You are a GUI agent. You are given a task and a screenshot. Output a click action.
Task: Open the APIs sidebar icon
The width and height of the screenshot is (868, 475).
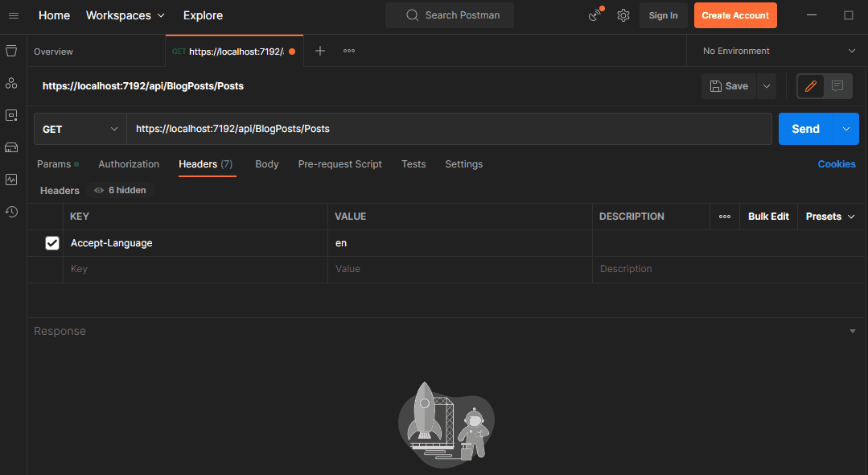coord(11,83)
